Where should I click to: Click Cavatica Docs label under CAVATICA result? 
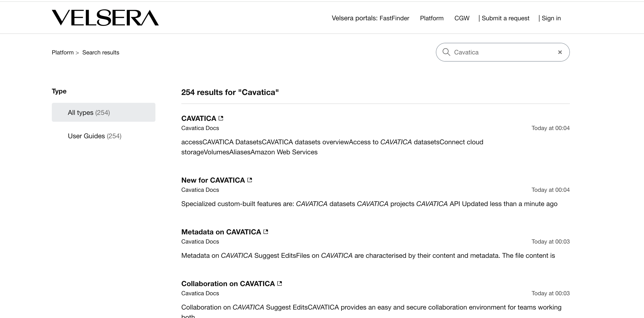click(200, 128)
